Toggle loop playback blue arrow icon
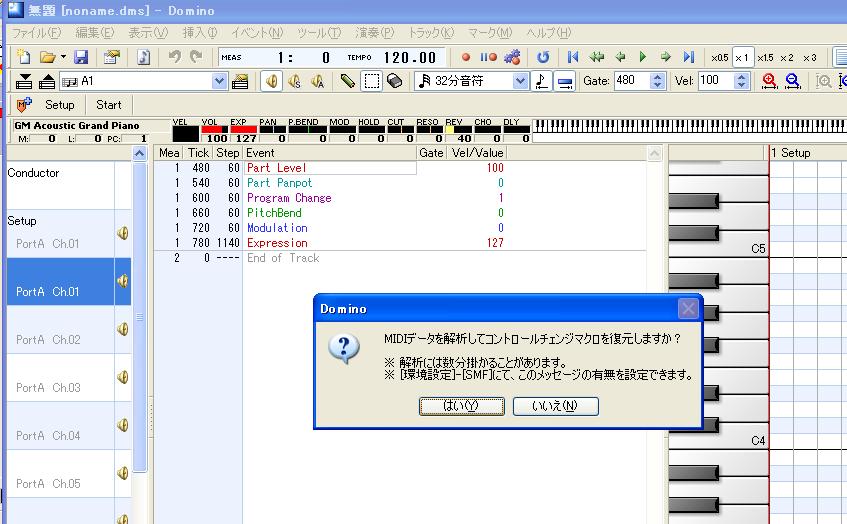The width and height of the screenshot is (847, 524). [x=543, y=57]
